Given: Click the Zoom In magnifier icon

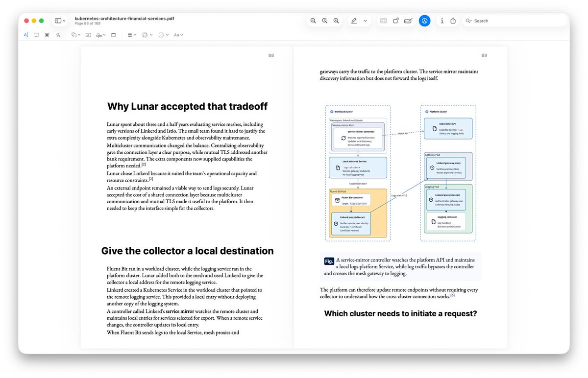Looking at the screenshot, I should tap(336, 21).
